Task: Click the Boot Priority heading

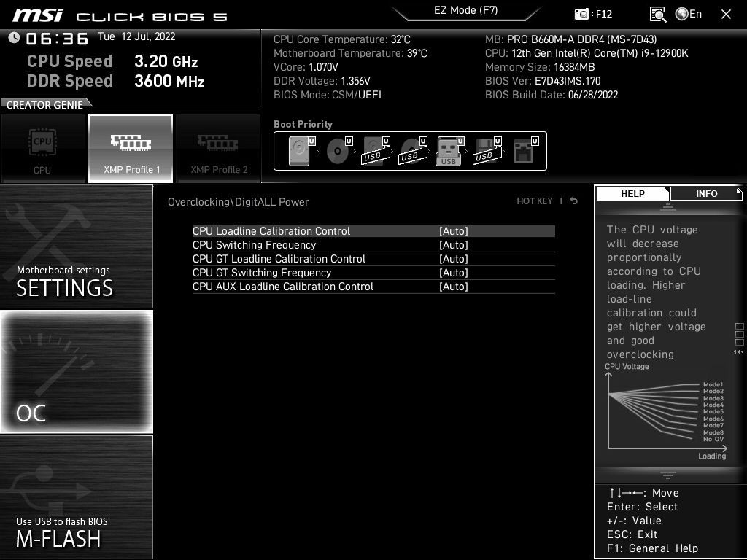Action: click(x=303, y=124)
